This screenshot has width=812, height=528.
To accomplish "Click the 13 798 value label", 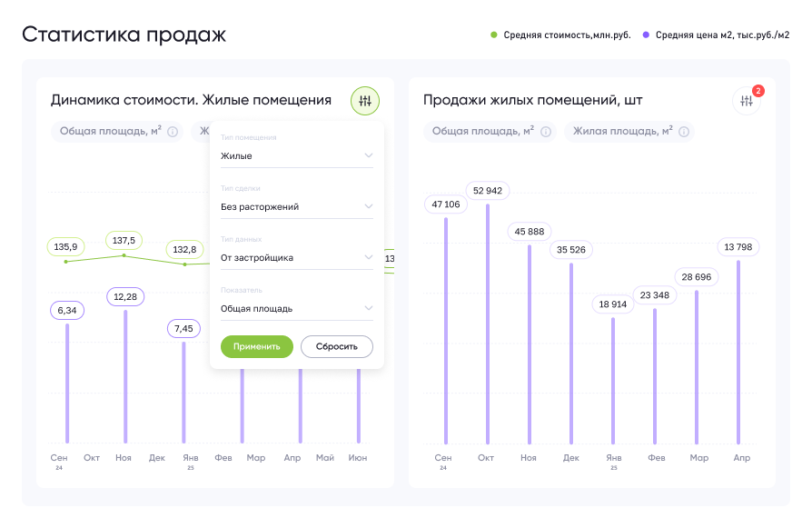I will pyautogui.click(x=738, y=247).
